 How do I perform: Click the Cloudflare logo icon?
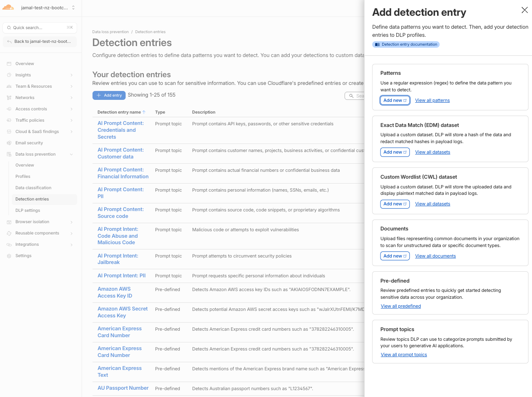(8, 7)
